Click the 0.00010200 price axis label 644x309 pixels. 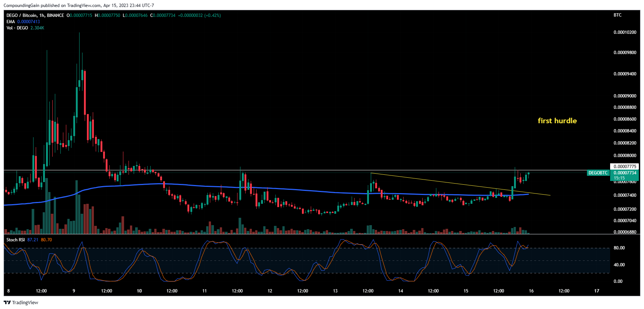(x=625, y=32)
